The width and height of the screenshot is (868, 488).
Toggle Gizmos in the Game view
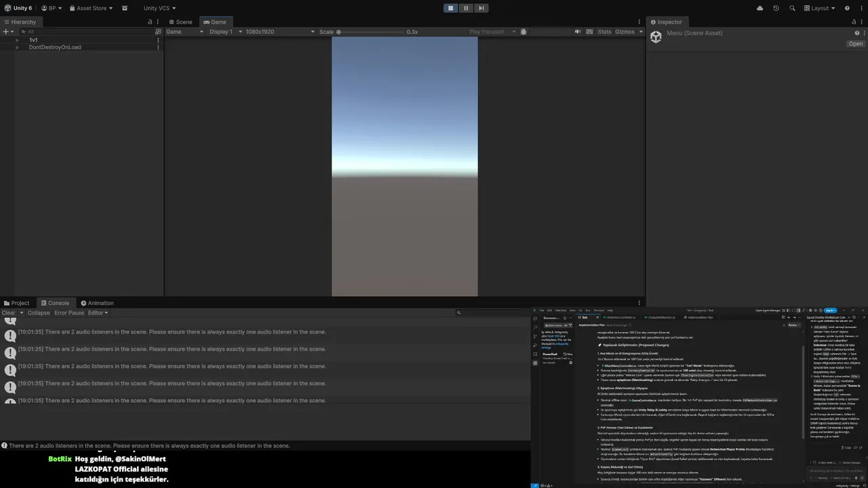(x=625, y=32)
